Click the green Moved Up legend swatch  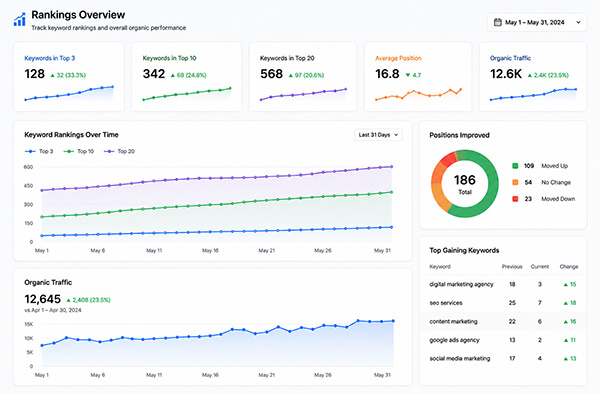515,166
